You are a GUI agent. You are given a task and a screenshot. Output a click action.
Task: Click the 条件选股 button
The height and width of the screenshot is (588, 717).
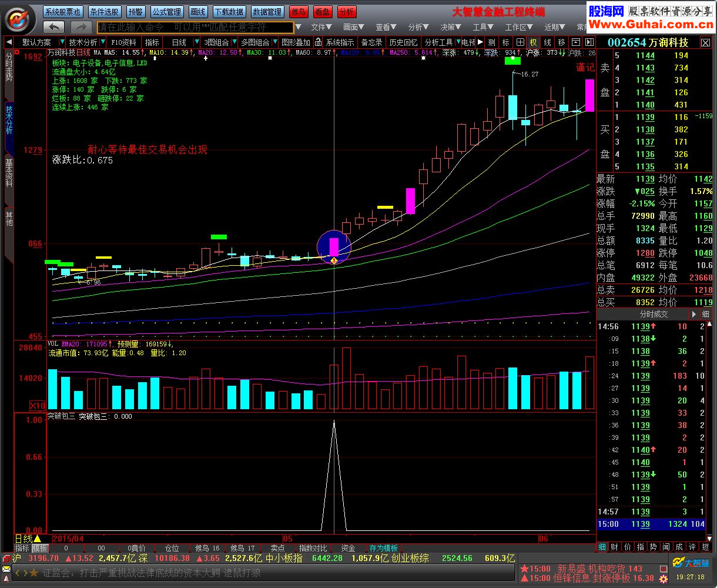coord(105,12)
